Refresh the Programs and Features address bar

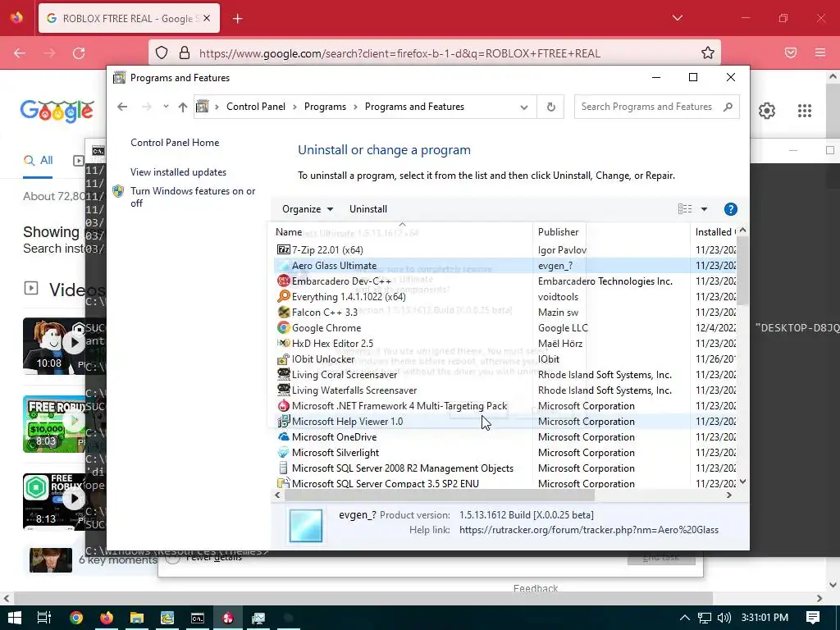550,107
